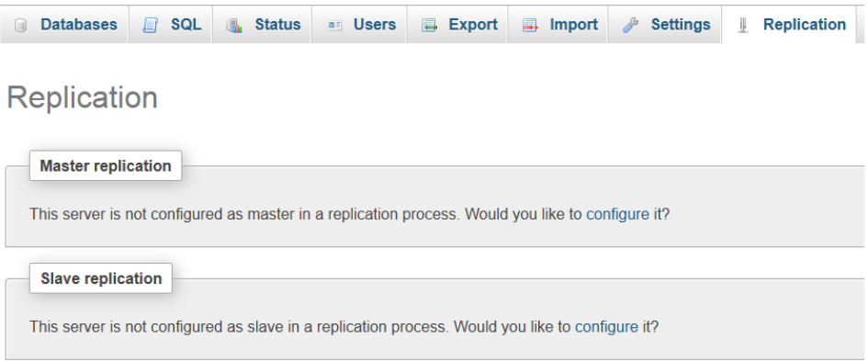Click the Import red arrow icon

coord(530,26)
